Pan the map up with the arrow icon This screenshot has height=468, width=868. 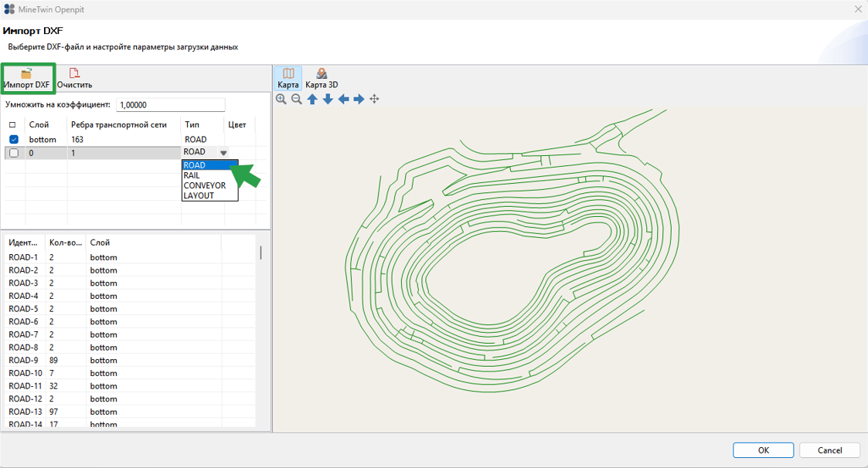pos(312,99)
